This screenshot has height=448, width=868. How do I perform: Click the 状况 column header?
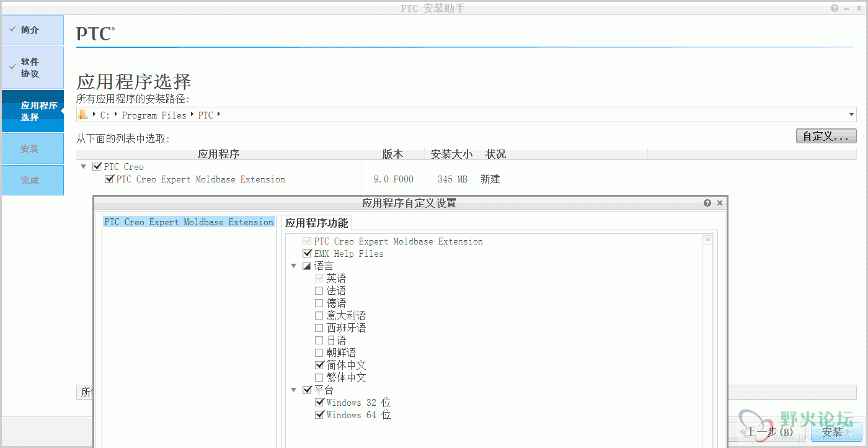tap(563, 154)
